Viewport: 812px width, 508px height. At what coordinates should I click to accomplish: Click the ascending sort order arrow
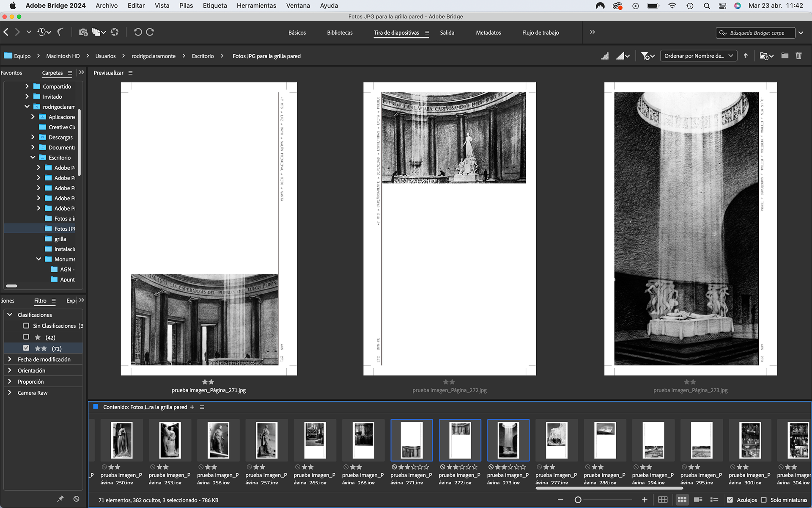coord(746,56)
